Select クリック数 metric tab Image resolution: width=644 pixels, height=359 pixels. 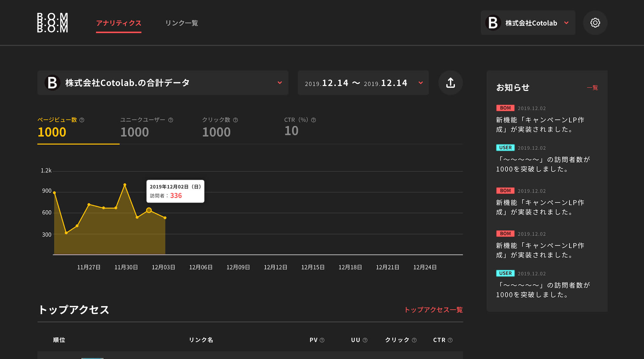click(x=220, y=128)
